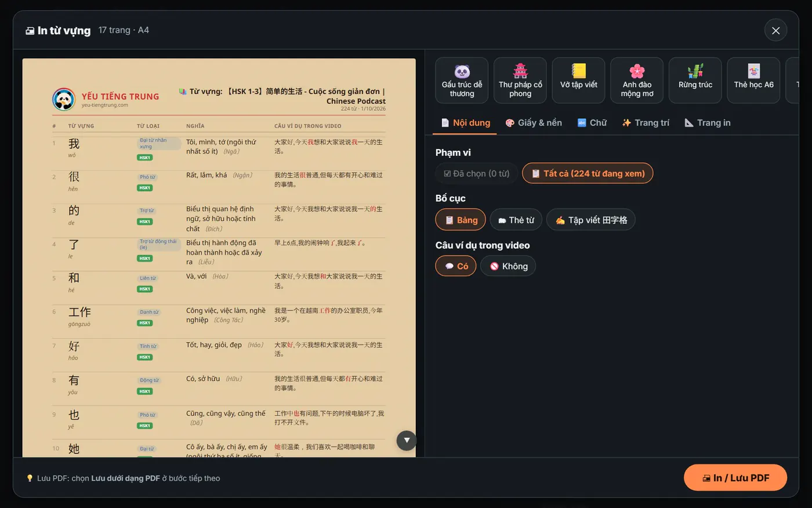Click the word 好 in the preview table
This screenshot has width=812, height=508.
click(x=74, y=346)
